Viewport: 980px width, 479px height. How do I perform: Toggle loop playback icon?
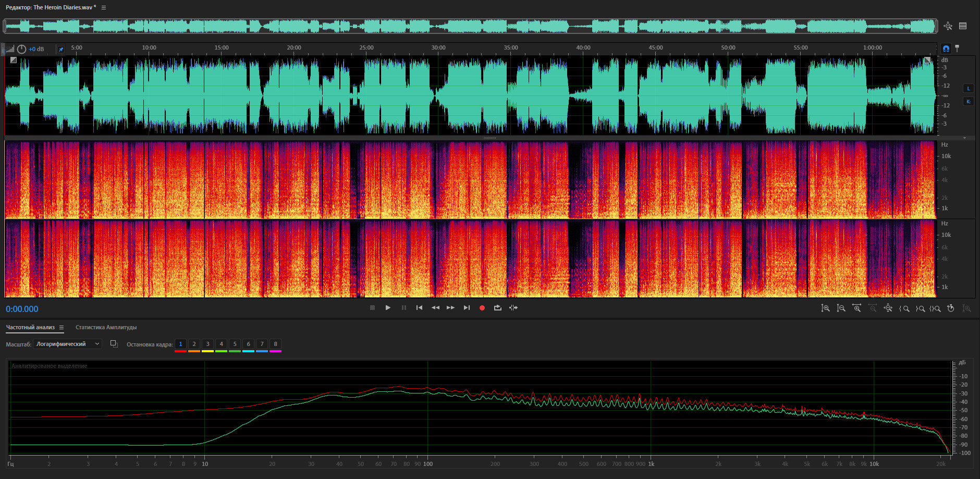pos(498,308)
